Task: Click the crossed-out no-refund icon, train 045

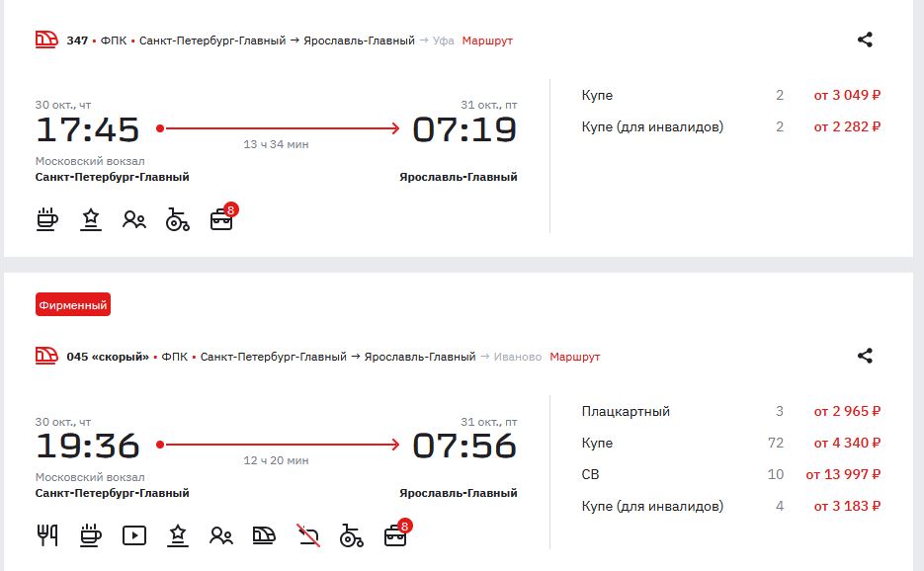Action: pos(308,535)
